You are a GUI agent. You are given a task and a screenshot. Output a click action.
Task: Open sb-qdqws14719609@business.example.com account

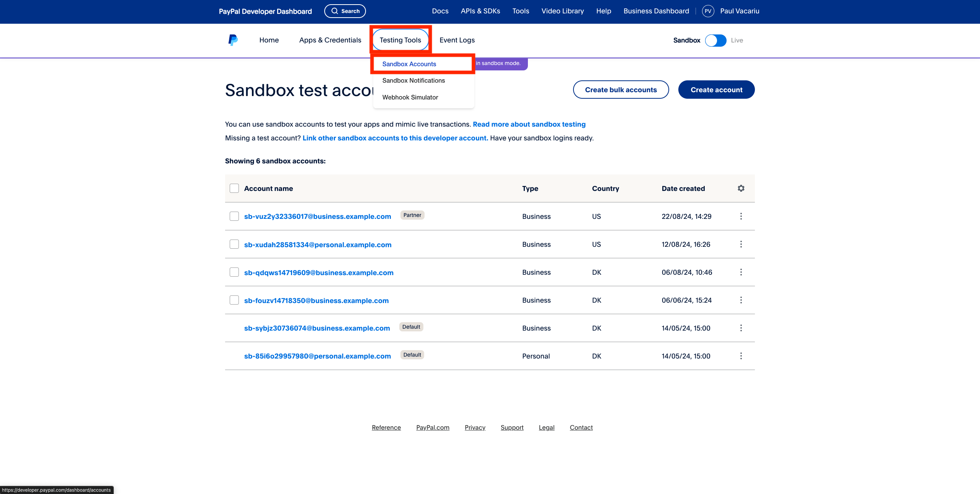[319, 273]
